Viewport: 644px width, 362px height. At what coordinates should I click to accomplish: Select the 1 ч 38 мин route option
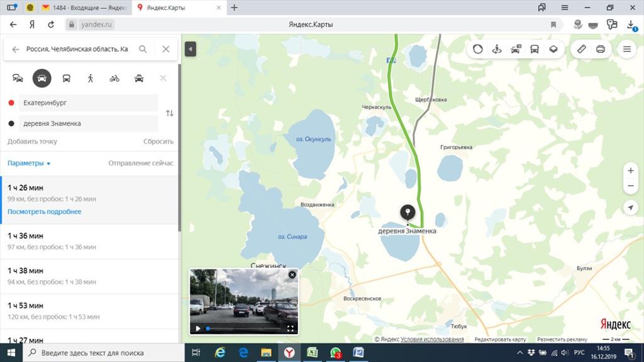[x=89, y=276]
